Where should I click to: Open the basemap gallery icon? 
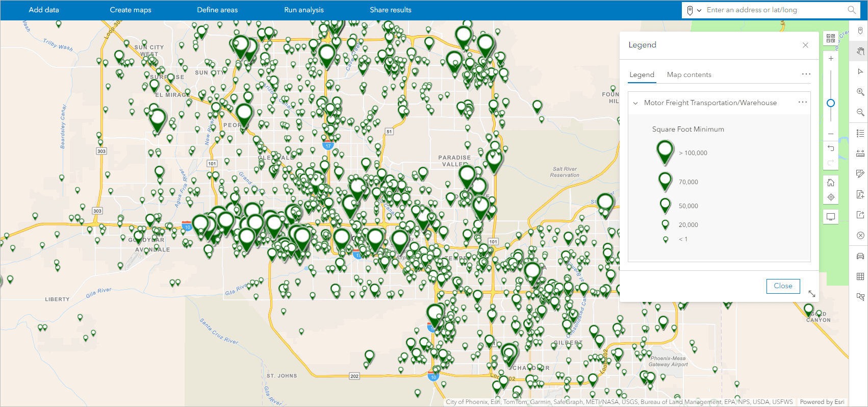pyautogui.click(x=831, y=38)
